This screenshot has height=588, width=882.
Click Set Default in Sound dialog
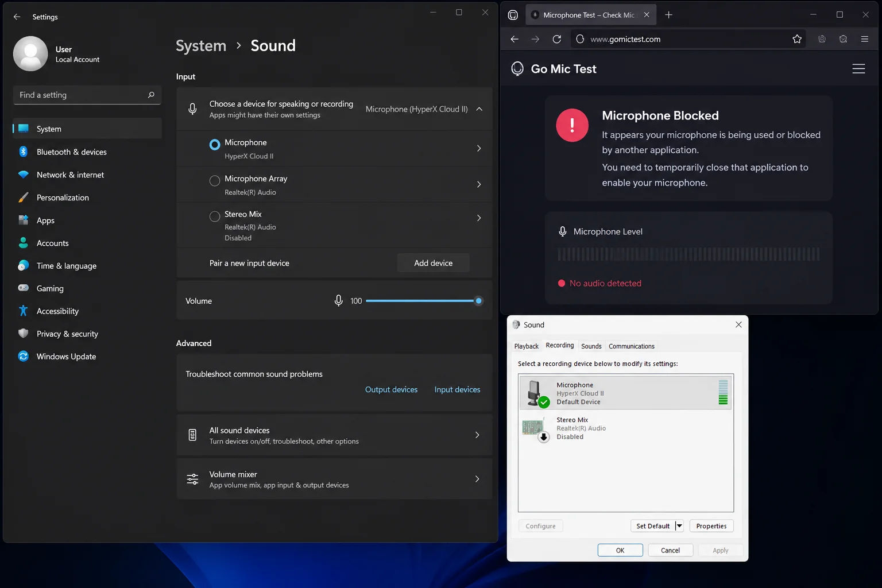click(653, 526)
